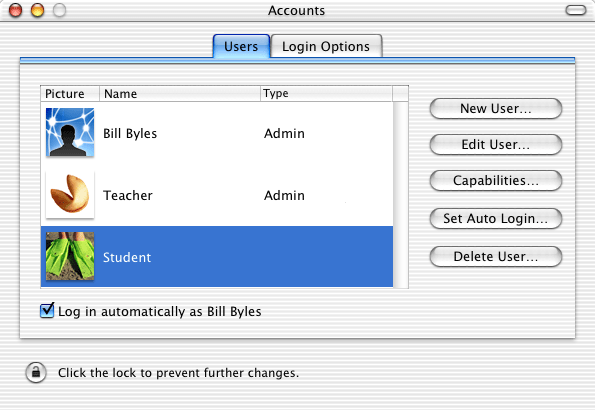Screen dimensions: 595x410
Task: Click Delete User button
Action: click(x=496, y=257)
